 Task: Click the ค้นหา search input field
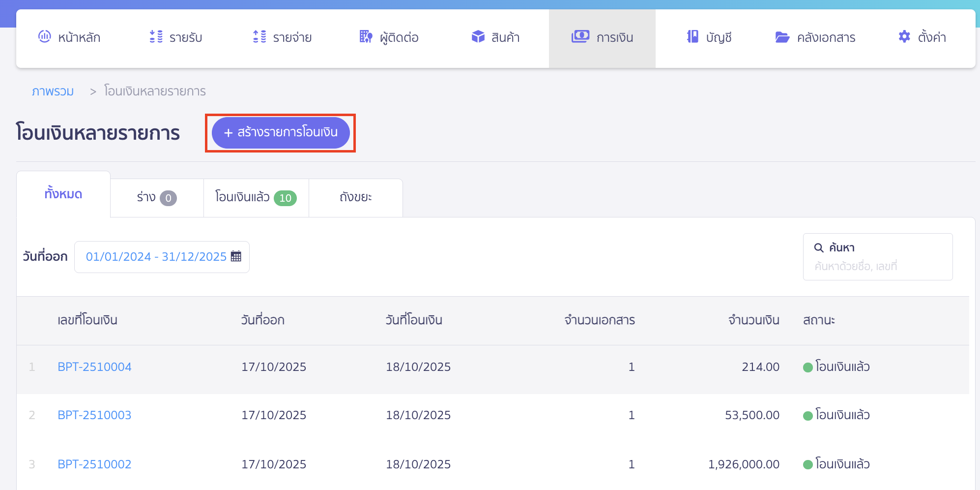878,266
